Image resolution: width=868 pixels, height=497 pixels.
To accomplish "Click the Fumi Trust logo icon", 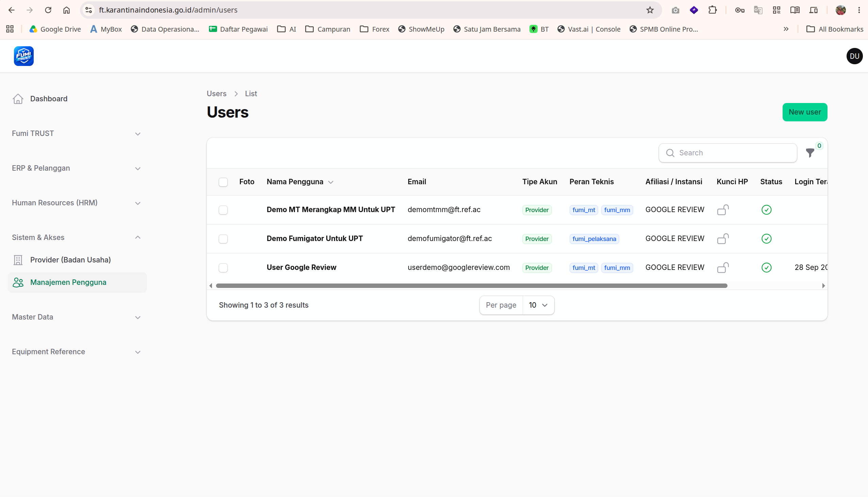I will click(x=23, y=56).
